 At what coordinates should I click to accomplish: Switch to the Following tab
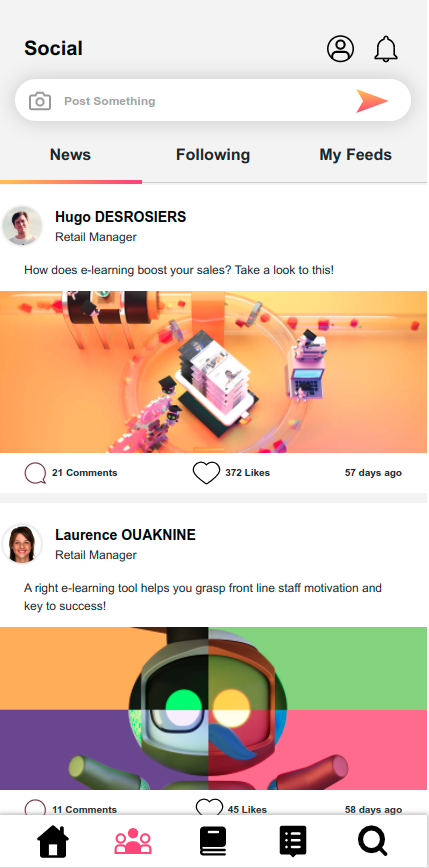pyautogui.click(x=213, y=154)
